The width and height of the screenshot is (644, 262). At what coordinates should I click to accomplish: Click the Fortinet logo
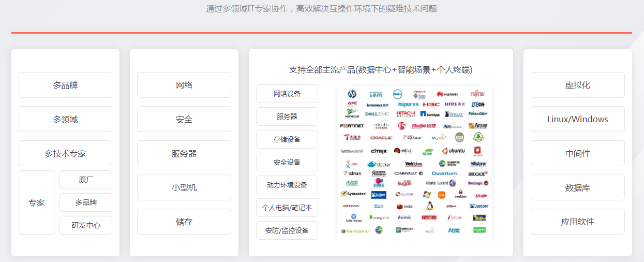coord(352,126)
